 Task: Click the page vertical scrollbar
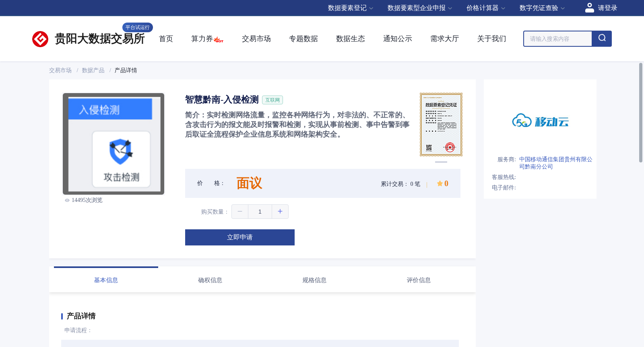pyautogui.click(x=641, y=113)
